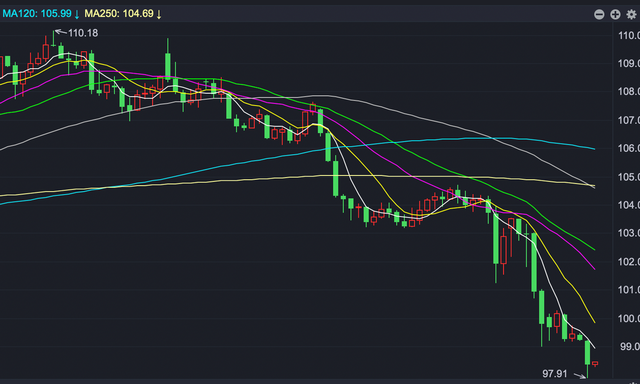
Task: Click the right end of the bright green line
Action: point(594,249)
